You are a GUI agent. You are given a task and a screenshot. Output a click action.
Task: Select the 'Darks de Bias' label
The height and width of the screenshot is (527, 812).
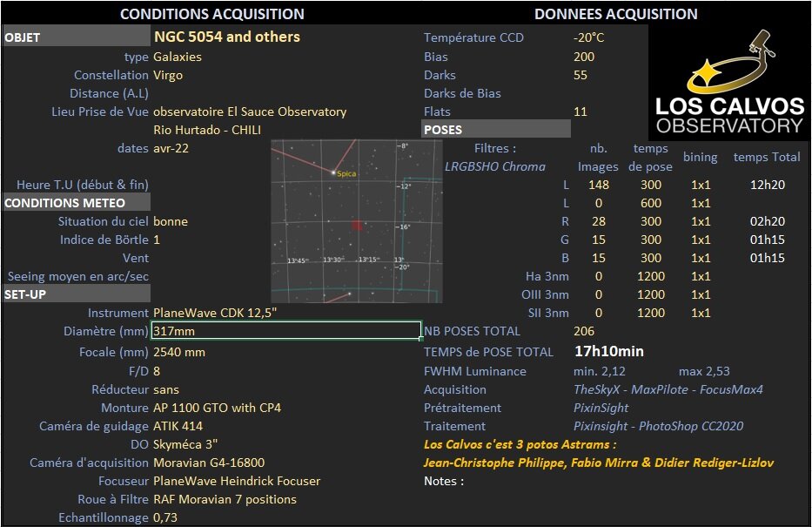point(462,93)
